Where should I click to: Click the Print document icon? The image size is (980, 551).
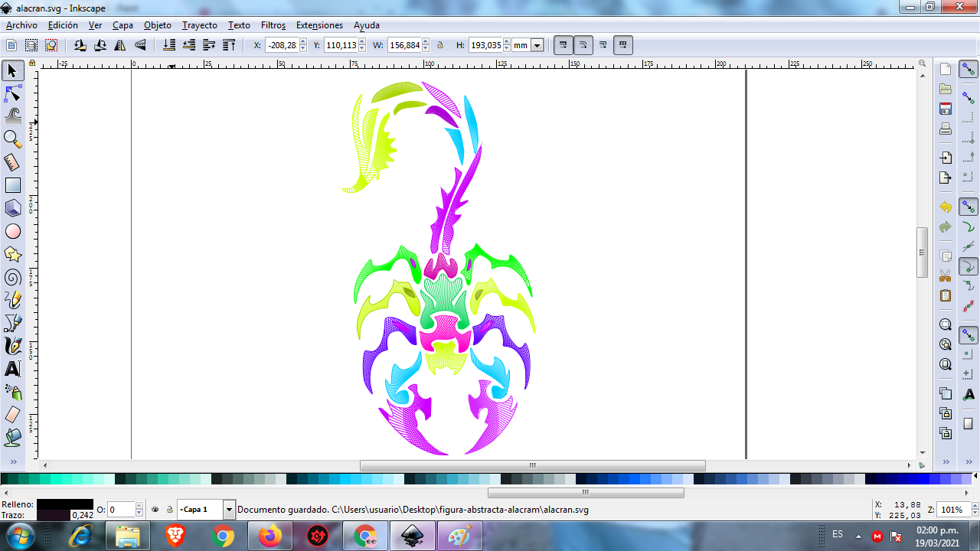[x=946, y=129]
